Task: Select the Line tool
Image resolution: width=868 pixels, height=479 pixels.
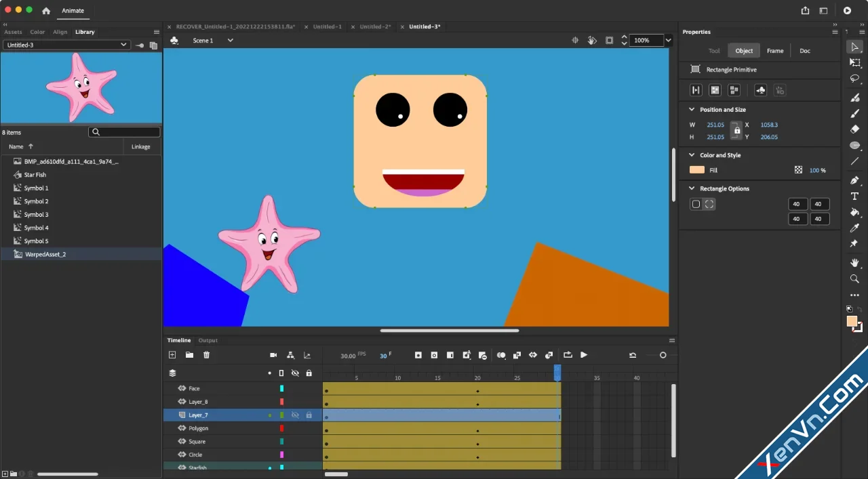Action: (854, 161)
